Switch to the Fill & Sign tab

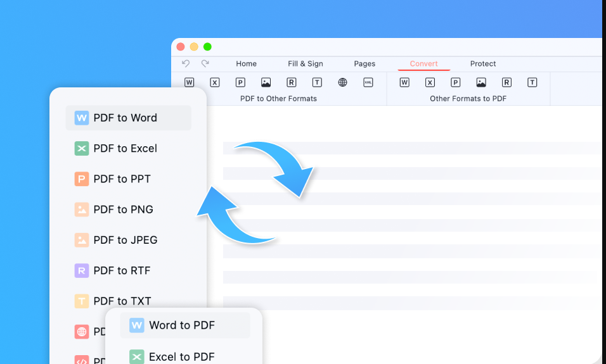(306, 64)
